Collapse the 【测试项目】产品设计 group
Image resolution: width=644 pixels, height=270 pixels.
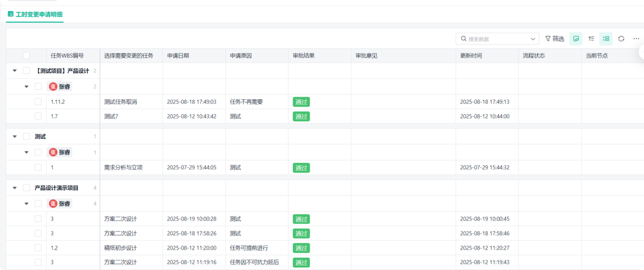[14, 71]
